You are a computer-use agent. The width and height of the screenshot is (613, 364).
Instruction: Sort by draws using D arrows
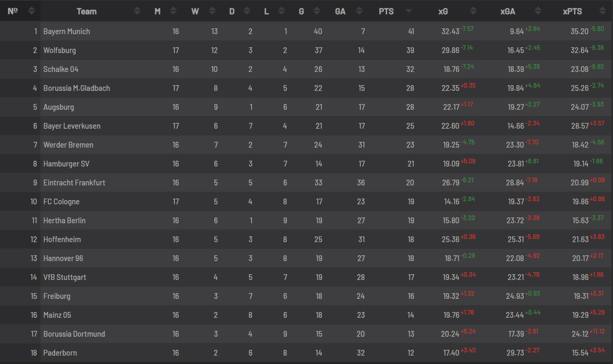(x=247, y=11)
